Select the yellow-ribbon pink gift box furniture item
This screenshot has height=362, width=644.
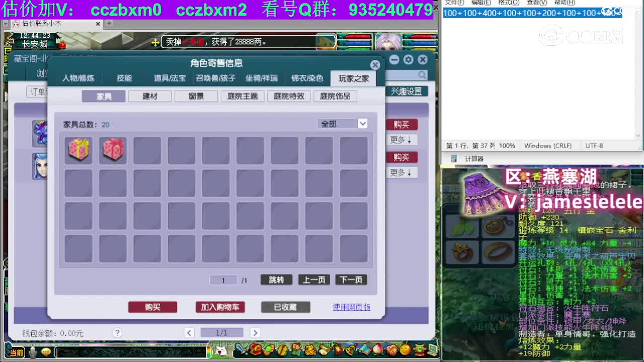click(78, 150)
